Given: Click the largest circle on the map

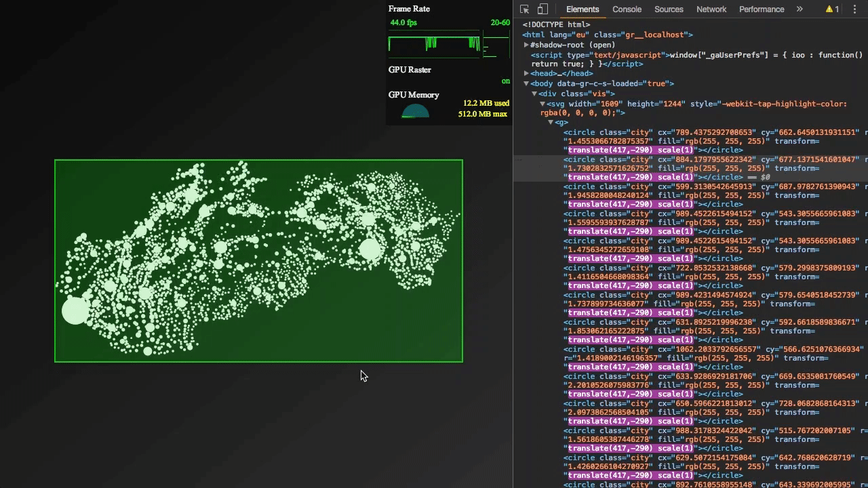Looking at the screenshot, I should 75,311.
